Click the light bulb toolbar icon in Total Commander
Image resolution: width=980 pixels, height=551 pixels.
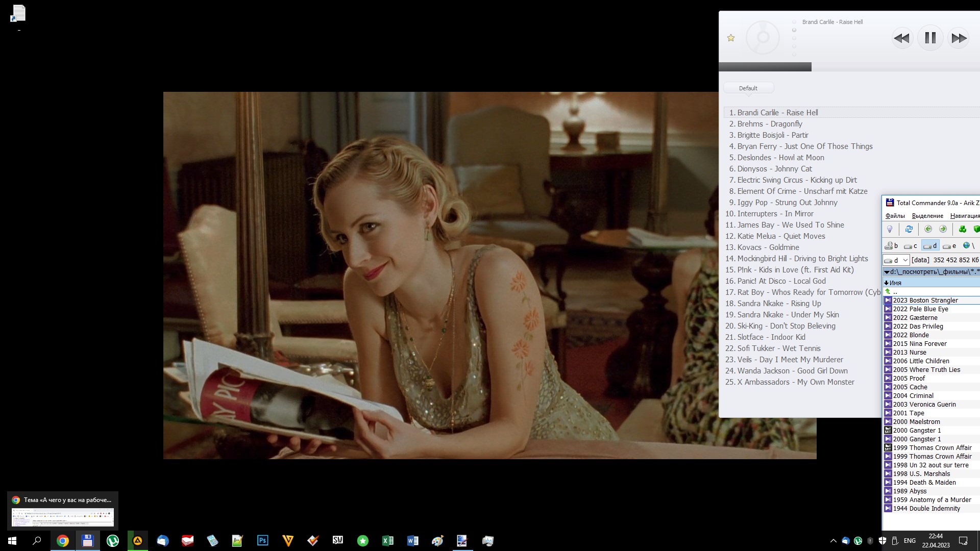[x=890, y=229]
